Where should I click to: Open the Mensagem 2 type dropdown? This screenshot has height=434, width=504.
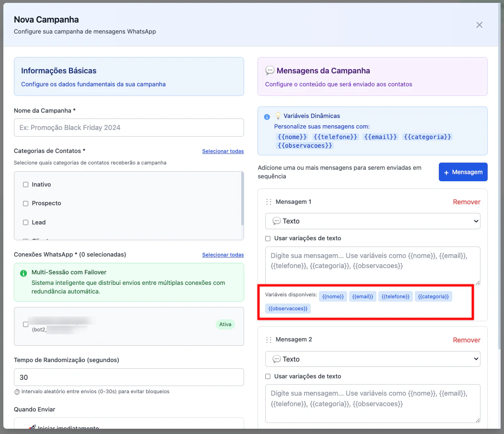coord(373,359)
